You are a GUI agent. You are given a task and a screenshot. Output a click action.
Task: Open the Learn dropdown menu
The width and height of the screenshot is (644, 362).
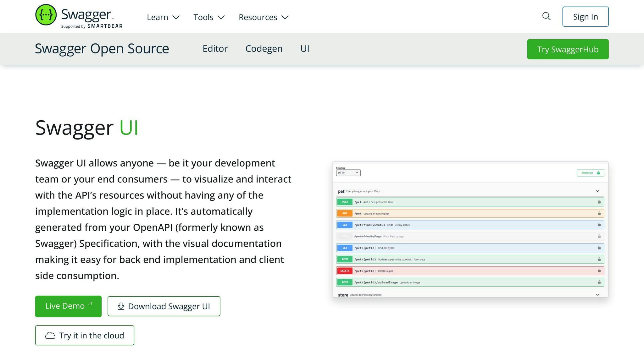[x=163, y=17]
